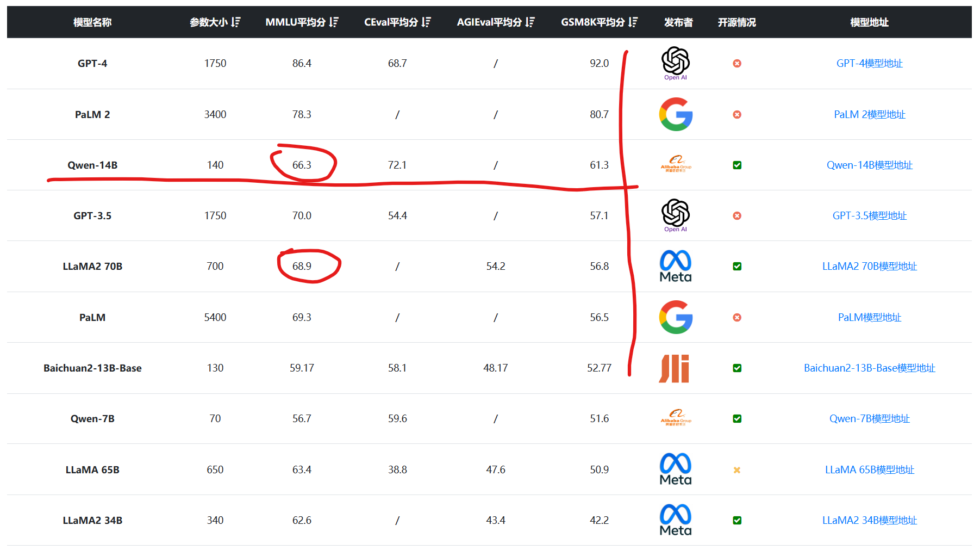
Task: Click the green open-source check for Qwen-14B
Action: [737, 165]
